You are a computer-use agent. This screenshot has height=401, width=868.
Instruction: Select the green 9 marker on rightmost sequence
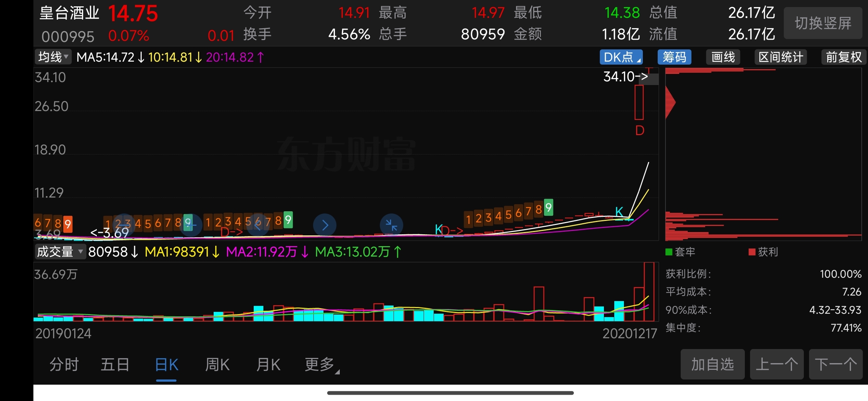point(549,208)
